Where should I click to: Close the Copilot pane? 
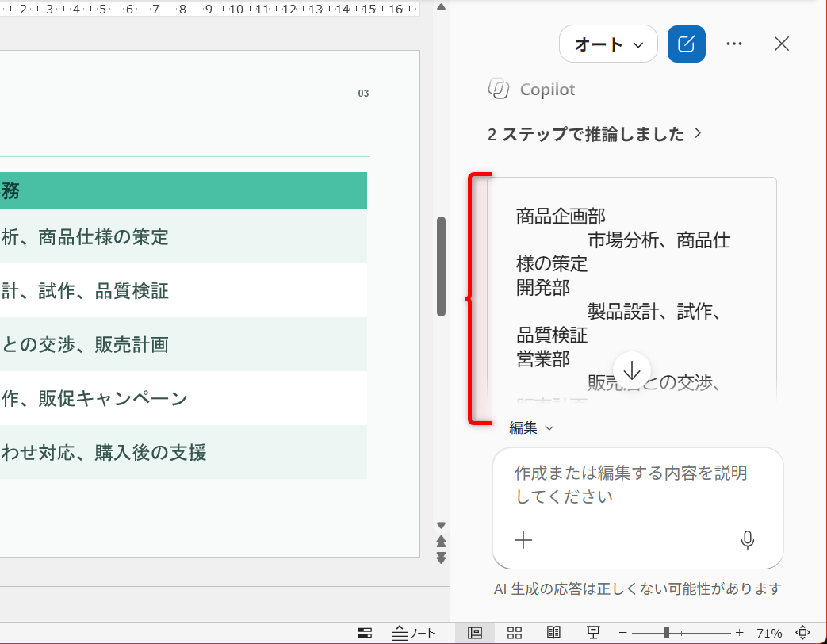782,44
